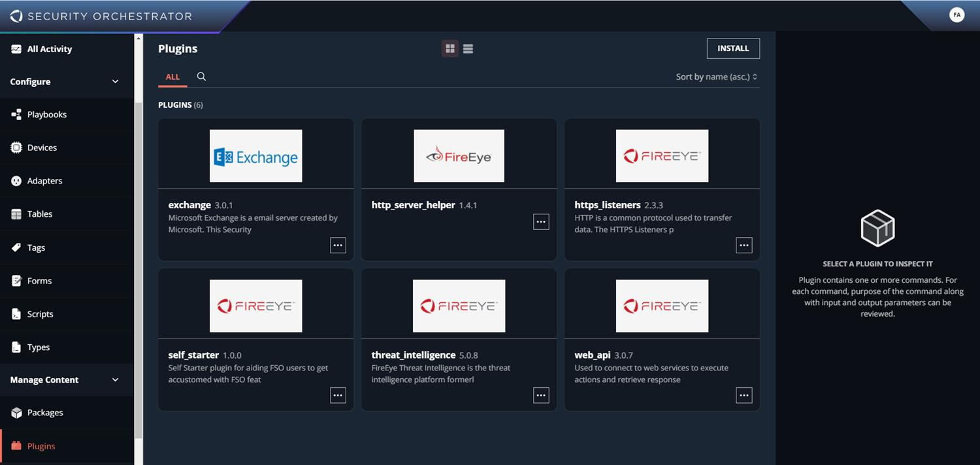The image size is (980, 465).
Task: Click the Types sidebar icon
Action: (16, 347)
